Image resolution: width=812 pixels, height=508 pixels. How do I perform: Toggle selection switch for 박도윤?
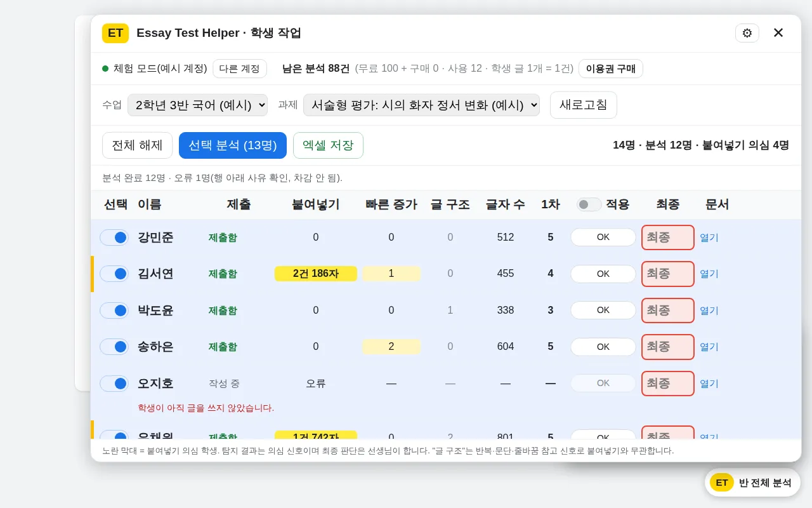click(x=114, y=311)
